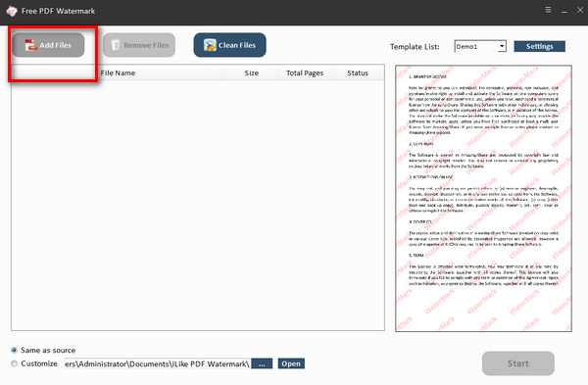Open watermark Settings

[539, 46]
